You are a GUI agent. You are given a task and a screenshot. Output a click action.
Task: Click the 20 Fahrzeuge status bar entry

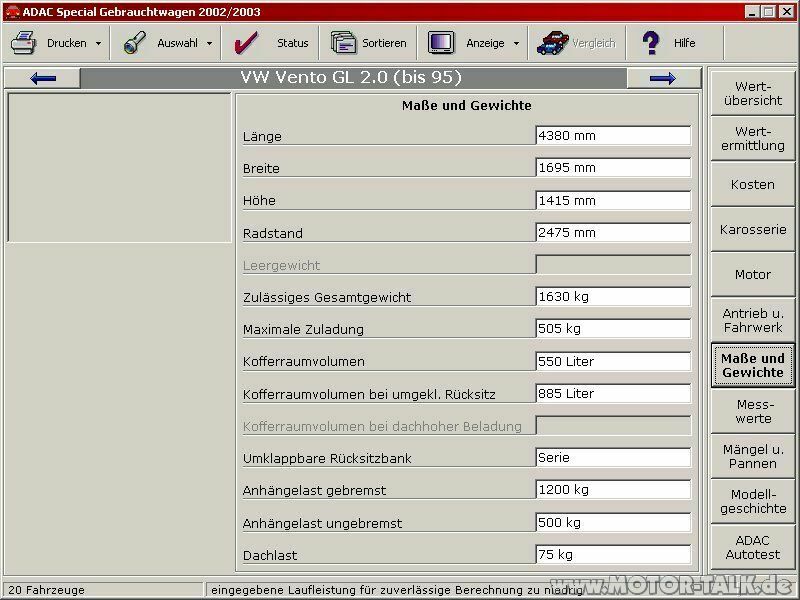point(102,590)
